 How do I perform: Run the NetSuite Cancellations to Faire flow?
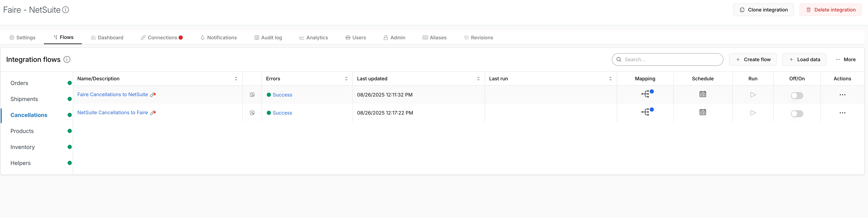point(753,113)
